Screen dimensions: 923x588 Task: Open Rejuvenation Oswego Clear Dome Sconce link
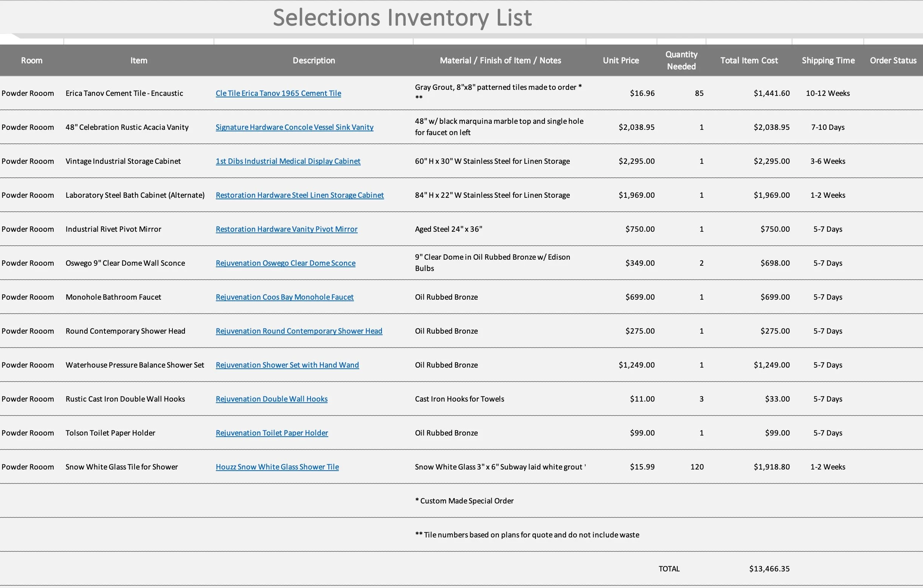click(285, 263)
